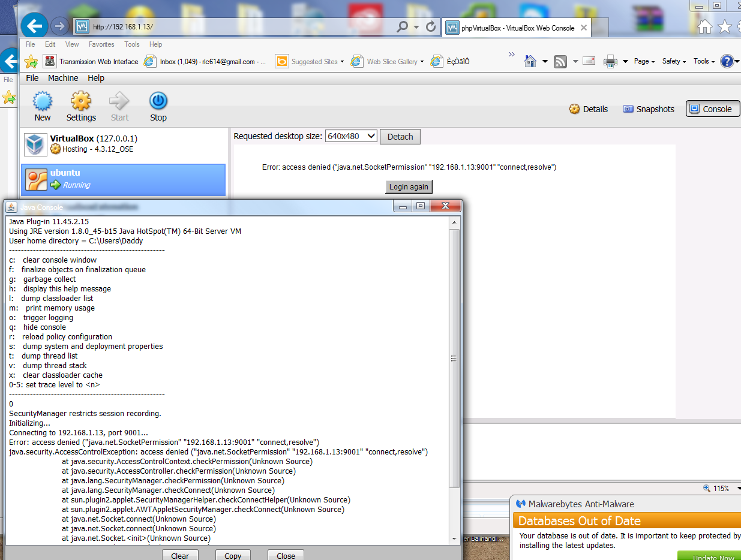Open the Page command menu
This screenshot has width=741, height=560.
click(644, 61)
